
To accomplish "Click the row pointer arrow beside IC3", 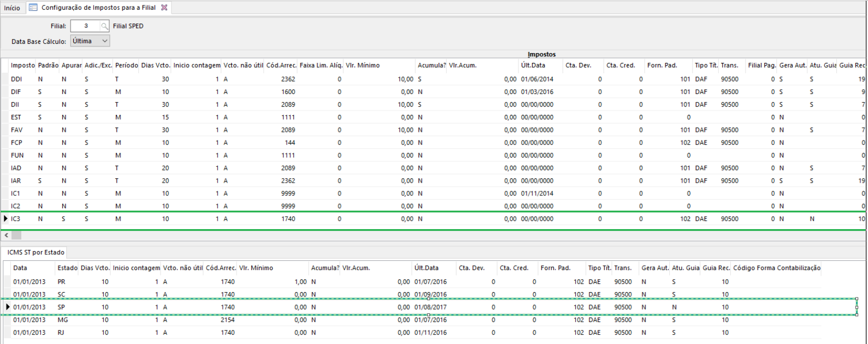I will [x=5, y=219].
